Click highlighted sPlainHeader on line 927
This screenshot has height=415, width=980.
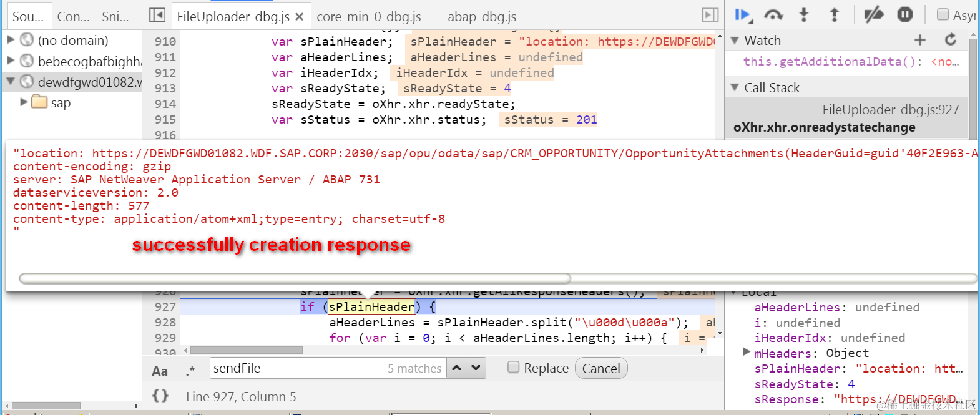371,306
